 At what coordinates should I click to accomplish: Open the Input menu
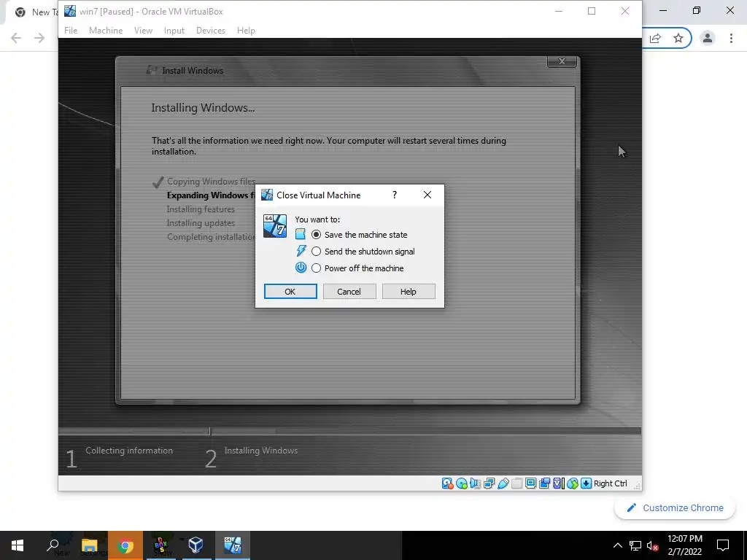[x=174, y=31]
